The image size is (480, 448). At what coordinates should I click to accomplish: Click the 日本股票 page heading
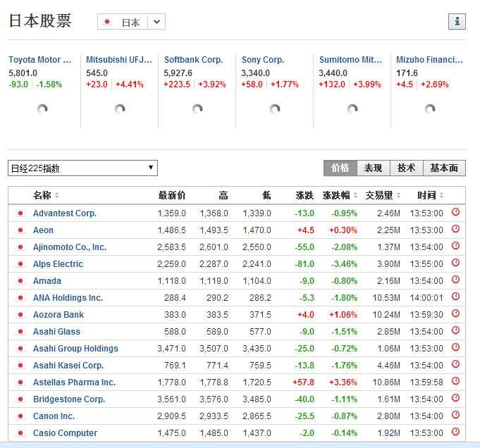40,21
